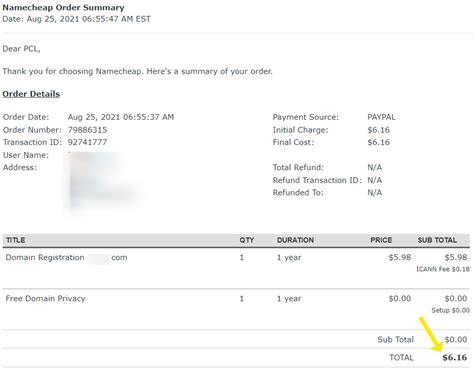Click the ICANN Fee $0.18 text
Viewport: 474px width, 368px height.
coord(443,269)
